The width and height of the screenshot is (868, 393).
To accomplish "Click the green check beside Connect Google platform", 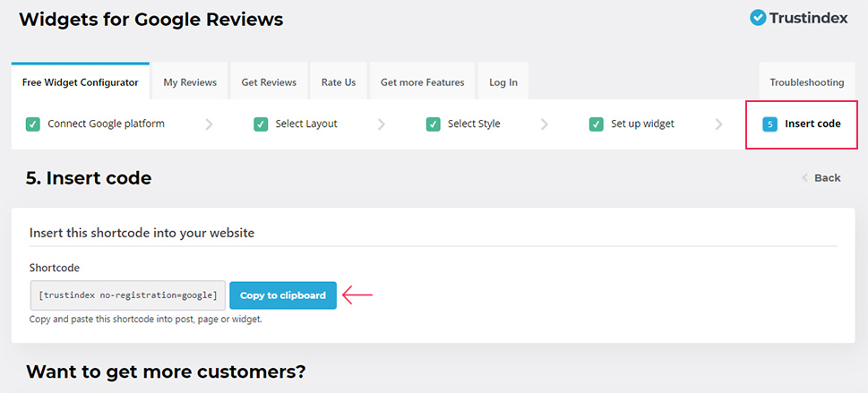I will 32,124.
